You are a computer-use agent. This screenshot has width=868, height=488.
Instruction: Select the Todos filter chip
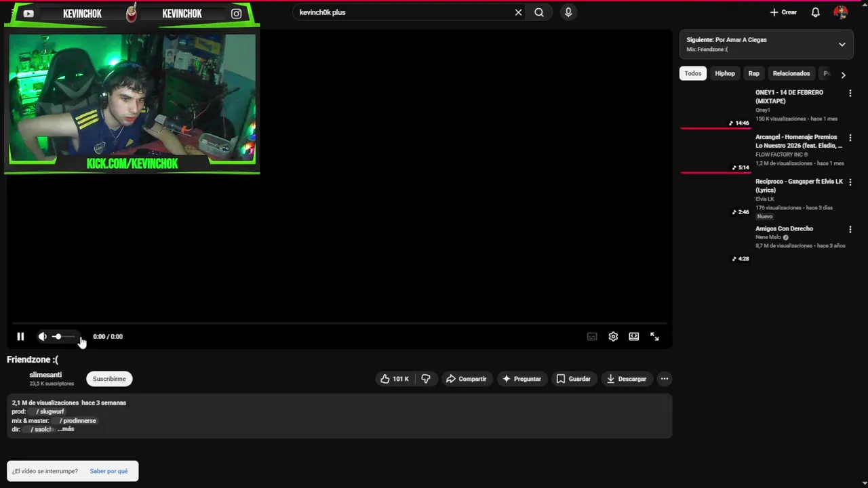pyautogui.click(x=693, y=73)
